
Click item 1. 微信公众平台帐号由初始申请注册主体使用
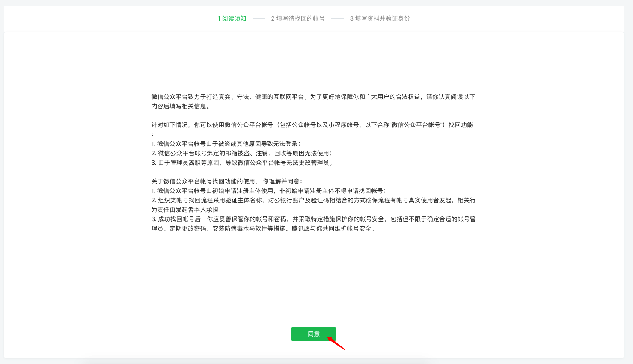[269, 191]
